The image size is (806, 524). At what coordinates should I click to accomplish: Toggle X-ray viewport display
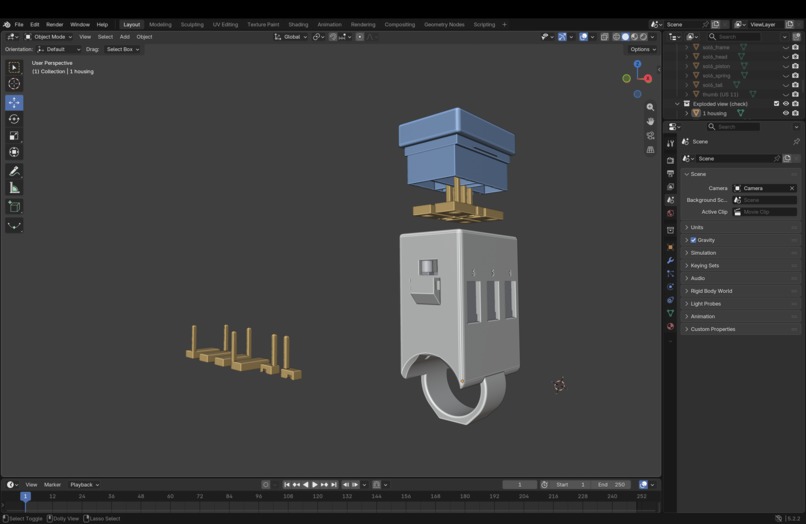[x=604, y=37]
